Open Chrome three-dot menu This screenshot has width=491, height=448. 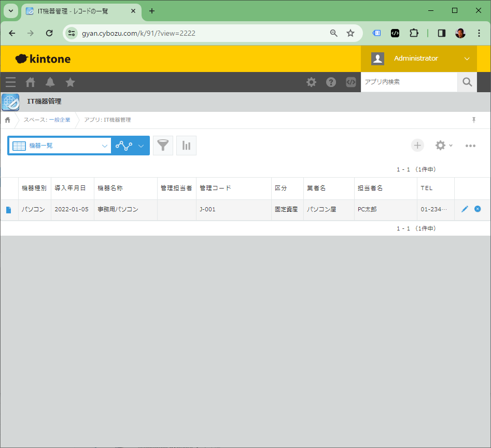(x=479, y=33)
